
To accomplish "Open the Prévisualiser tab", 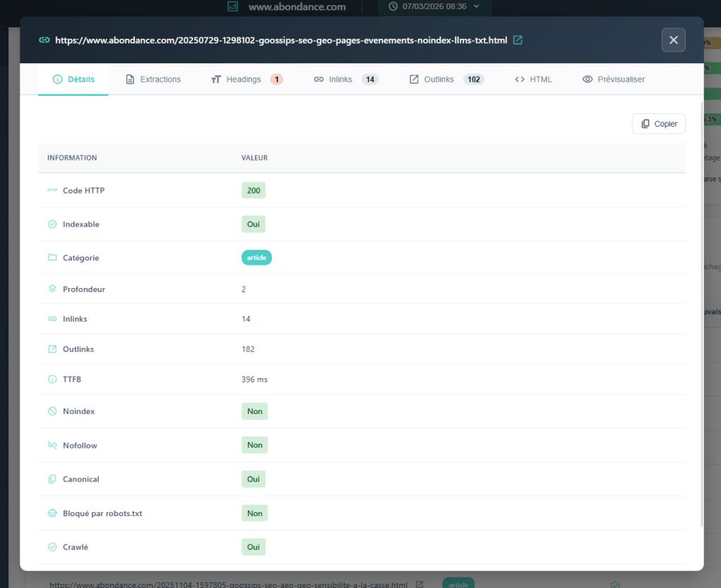I will point(613,80).
